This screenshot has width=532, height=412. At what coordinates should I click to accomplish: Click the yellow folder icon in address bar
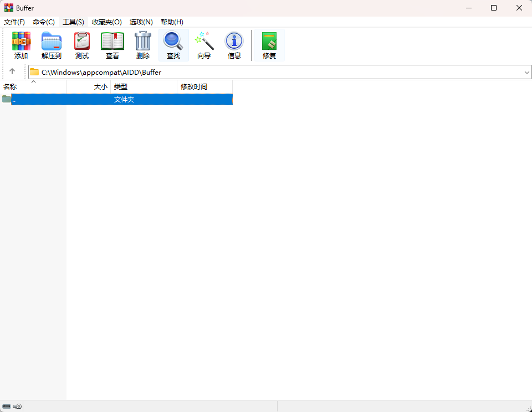pyautogui.click(x=34, y=72)
